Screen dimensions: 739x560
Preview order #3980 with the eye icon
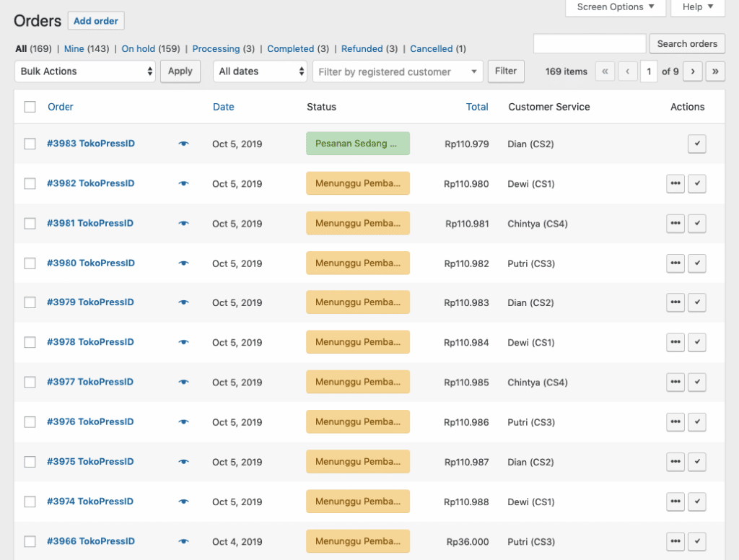pos(184,263)
